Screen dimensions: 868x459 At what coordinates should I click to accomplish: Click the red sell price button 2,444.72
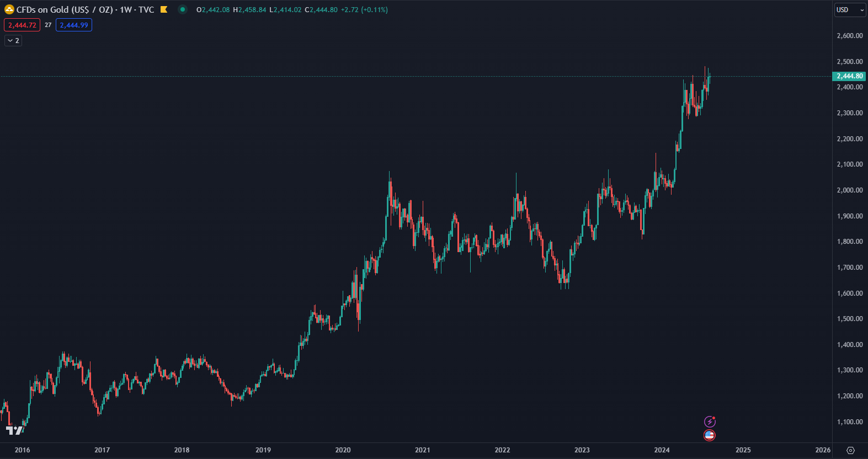pos(22,25)
